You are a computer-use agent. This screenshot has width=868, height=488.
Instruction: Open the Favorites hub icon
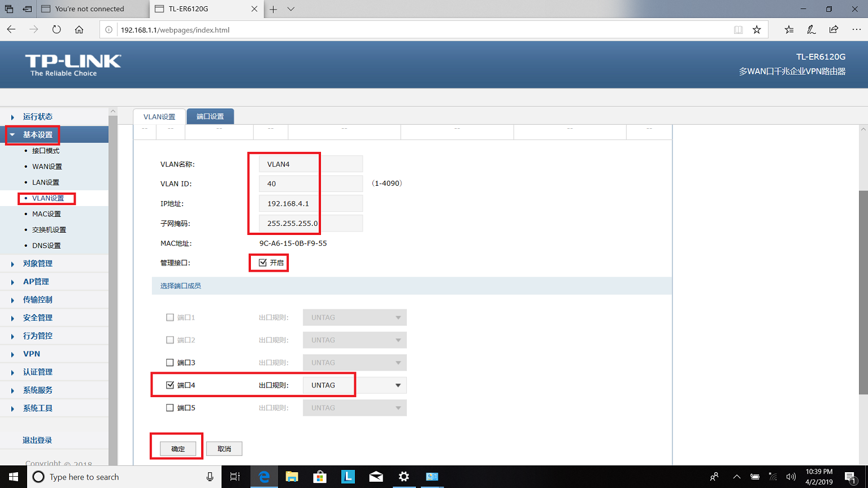click(788, 29)
